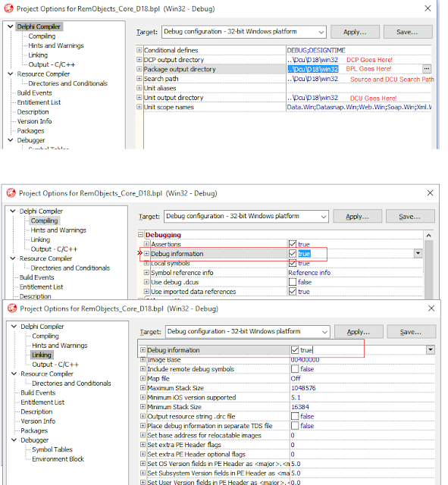Open Debug information value dropdown in Compiling page window
The image size is (448, 485).
(418, 253)
